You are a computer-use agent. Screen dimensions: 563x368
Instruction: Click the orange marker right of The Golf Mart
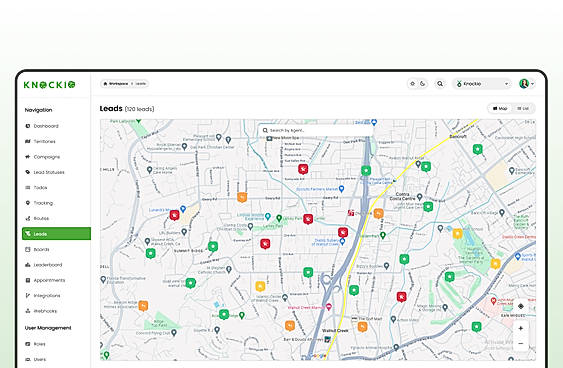(x=362, y=327)
